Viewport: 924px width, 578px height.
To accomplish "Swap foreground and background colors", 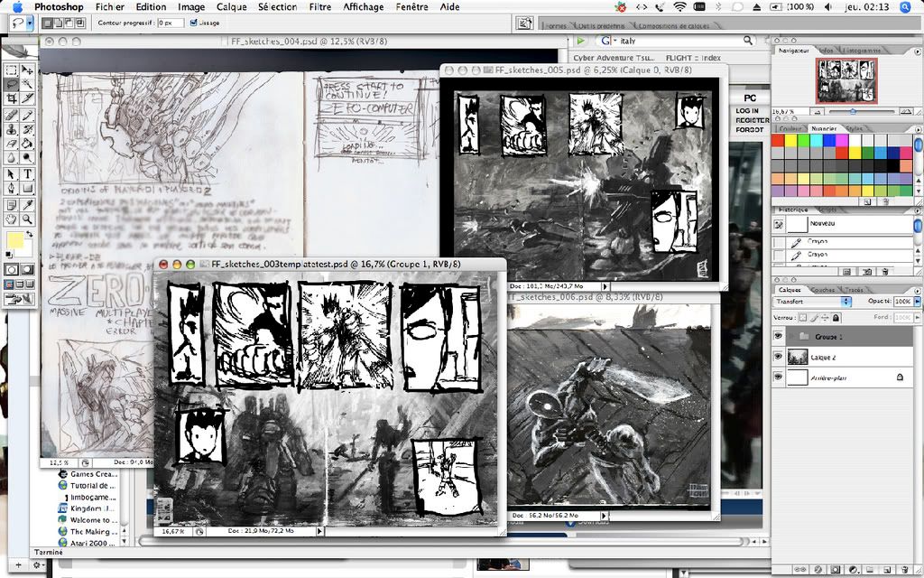I will 30,234.
